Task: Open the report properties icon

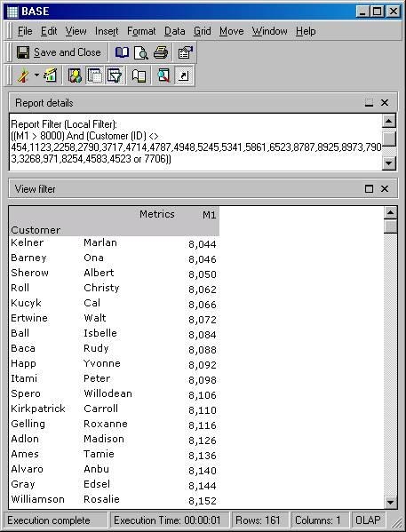Action: tap(185, 52)
